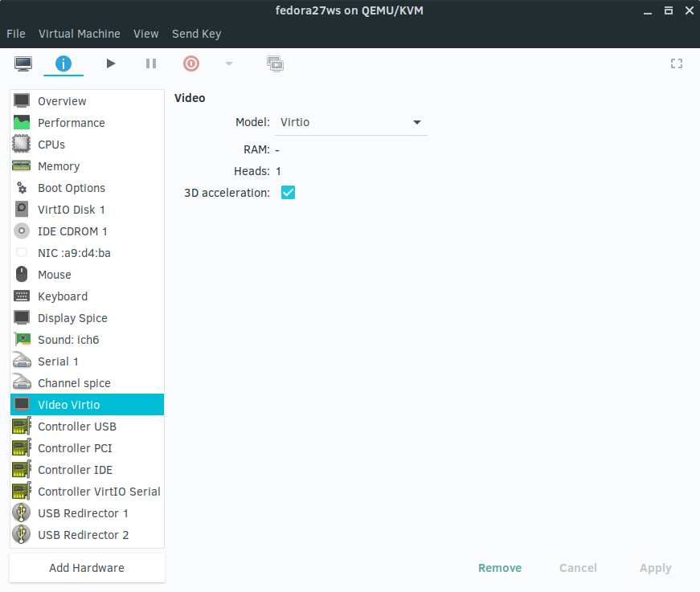Select Controller USB entry
Screen dimensions: 700x592
tap(87, 427)
